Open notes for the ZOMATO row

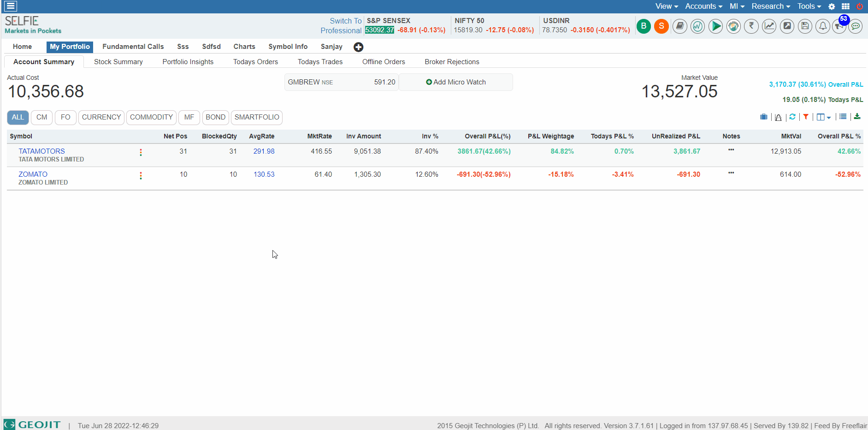731,173
